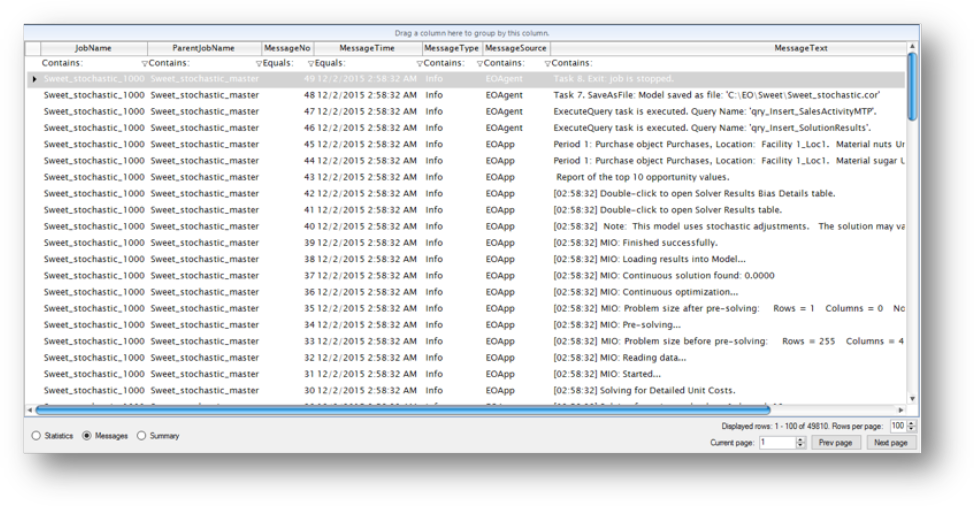Select the Messages radio button
974x506 pixels.
click(87, 436)
